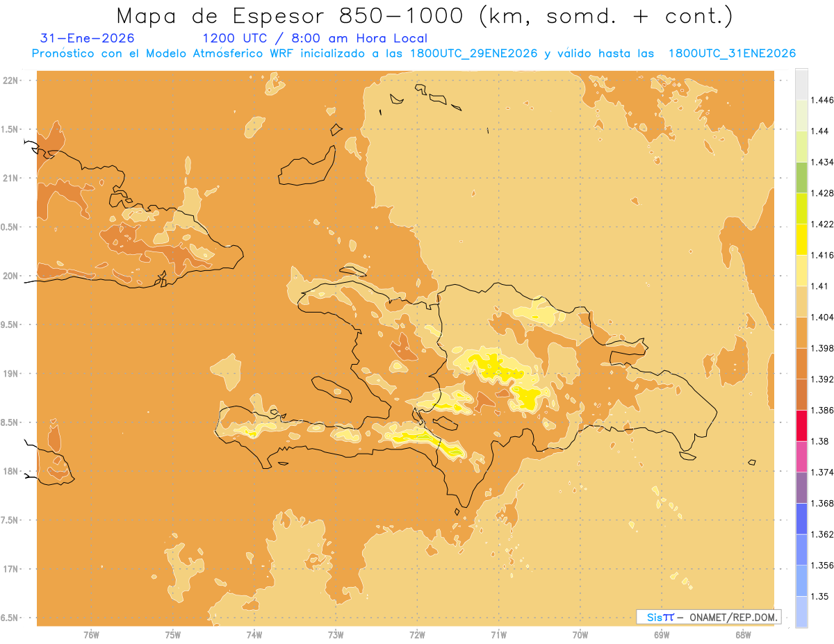Click the colorbar value '1.422'
This screenshot has height=644, width=834.
coord(822,224)
